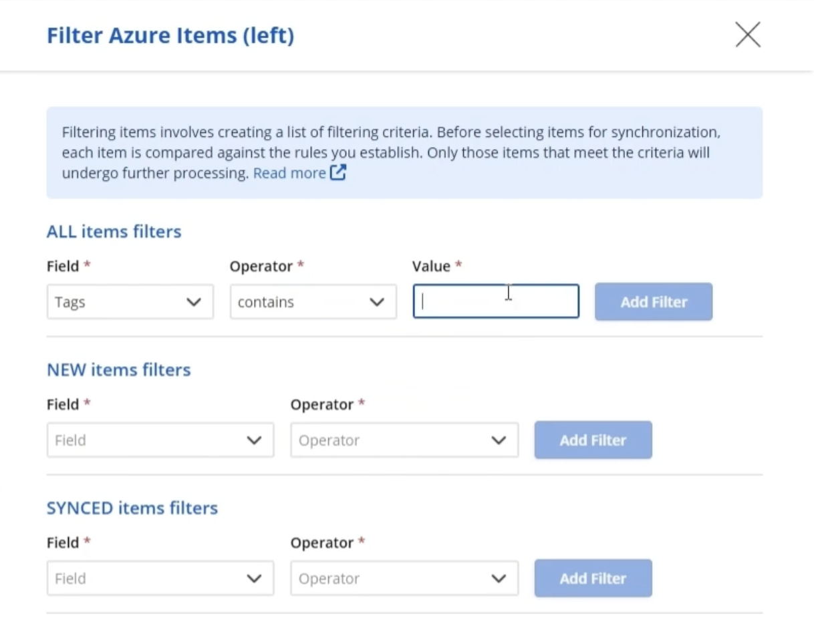Click Add Filter for SYNCED items filters

click(593, 579)
